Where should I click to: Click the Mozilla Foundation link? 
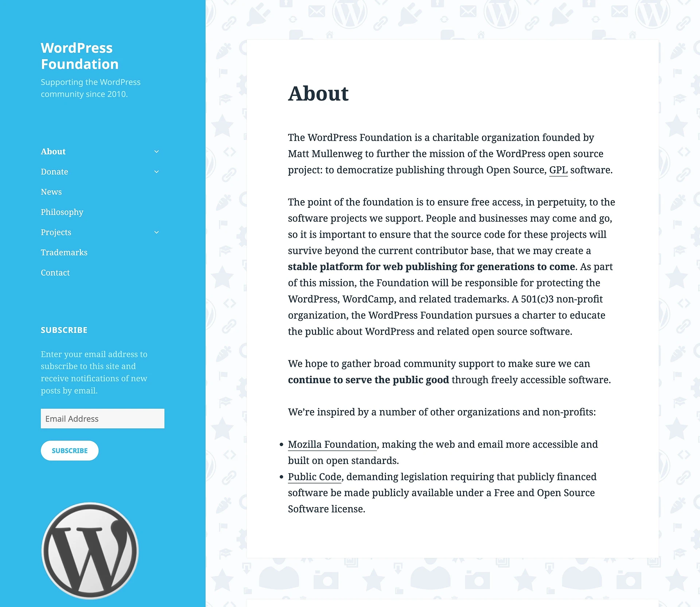click(x=332, y=444)
